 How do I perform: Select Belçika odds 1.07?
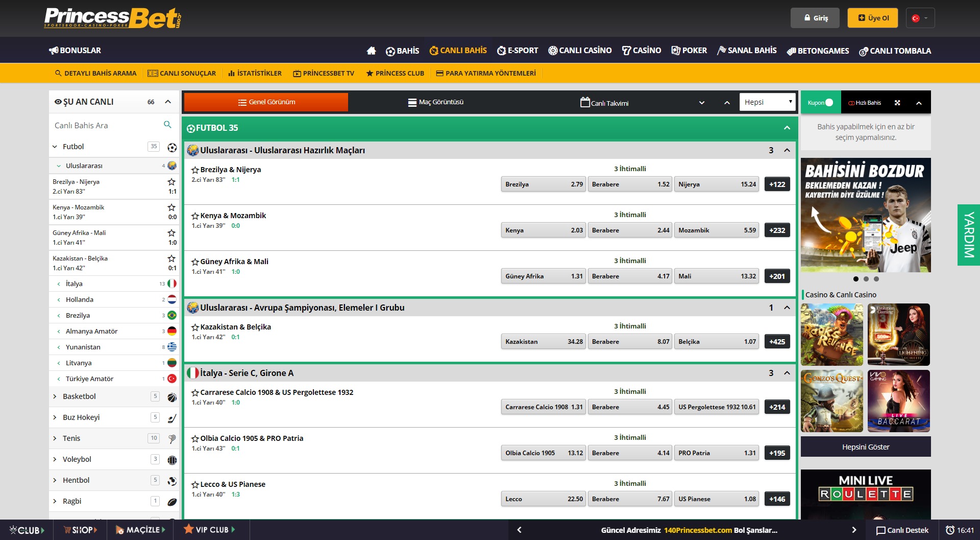(717, 342)
